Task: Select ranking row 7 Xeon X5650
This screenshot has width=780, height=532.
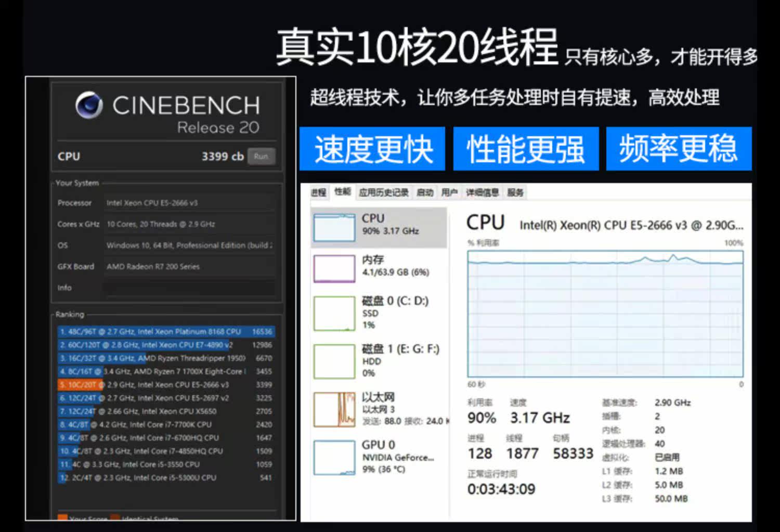Action: pos(166,411)
